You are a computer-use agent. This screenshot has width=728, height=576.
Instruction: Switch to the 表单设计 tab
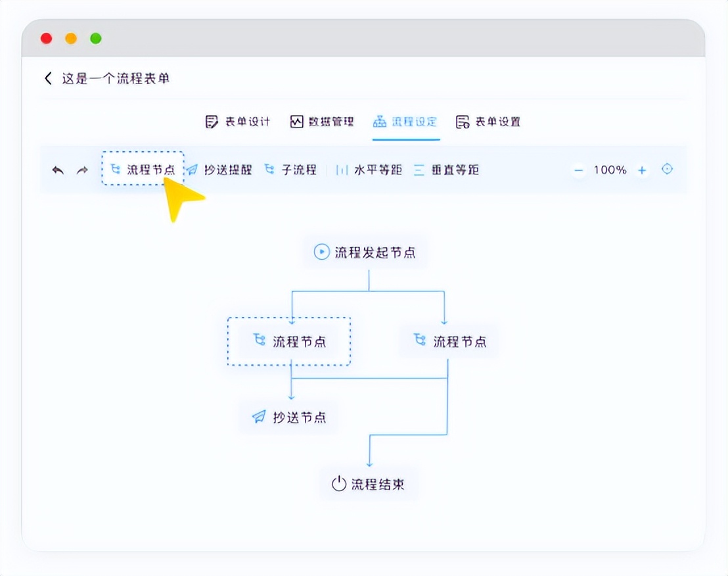239,121
